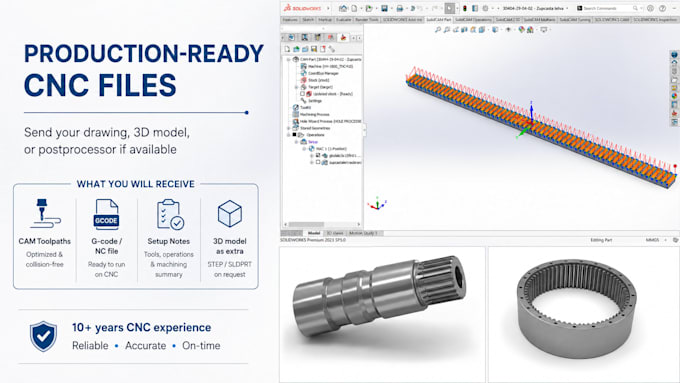Image resolution: width=680 pixels, height=383 pixels.
Task: Expand the Target node
Action: (296, 87)
